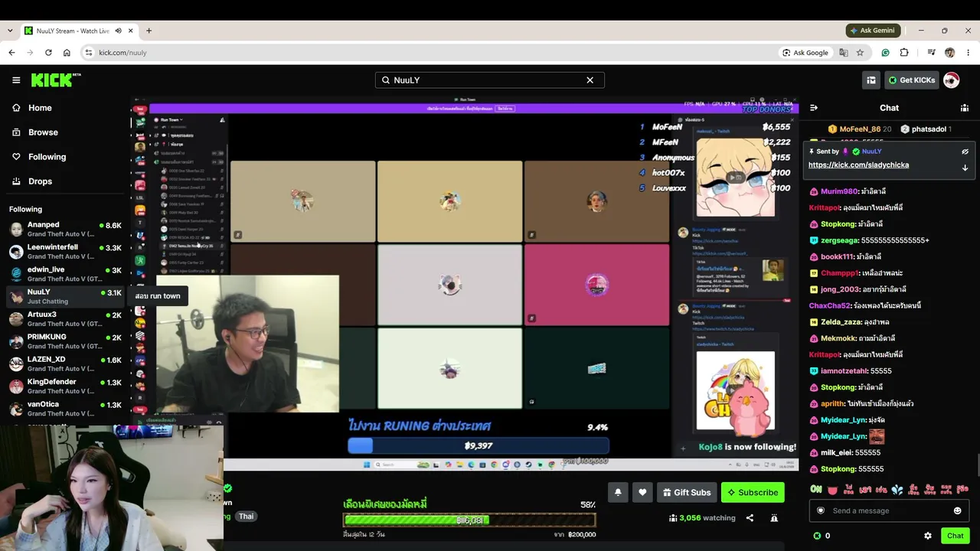980x551 pixels.
Task: Open Chrome media controls icon
Action: (931, 53)
